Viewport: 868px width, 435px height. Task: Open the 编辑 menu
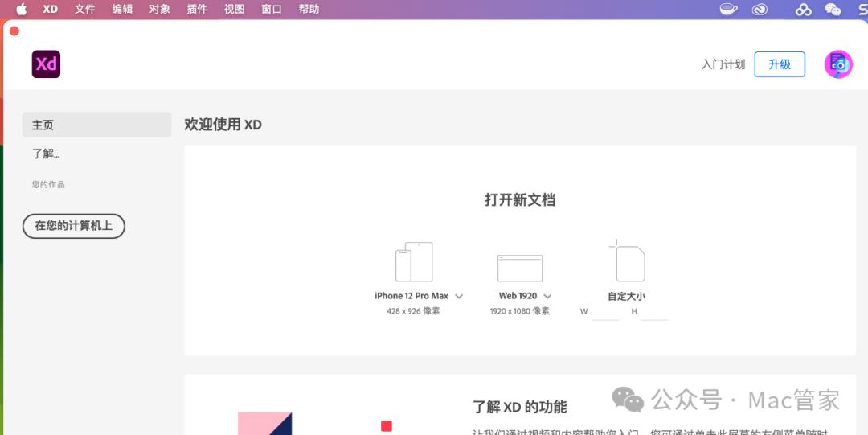coord(122,9)
